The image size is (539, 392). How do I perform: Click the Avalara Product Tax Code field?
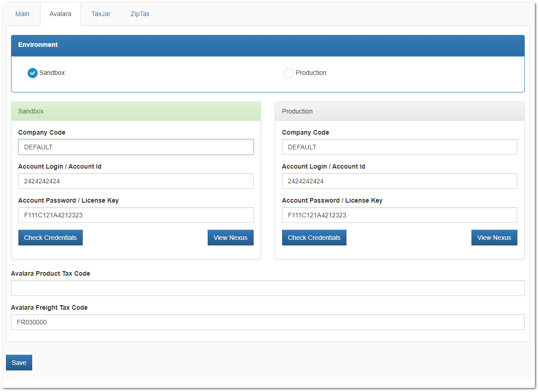pos(268,288)
